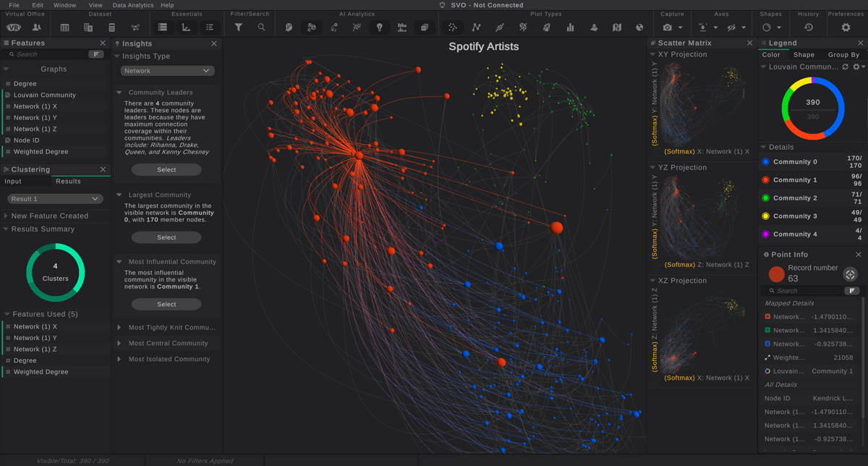Image resolution: width=868 pixels, height=466 pixels.
Task: Open the filter funnel tool
Action: pyautogui.click(x=238, y=27)
